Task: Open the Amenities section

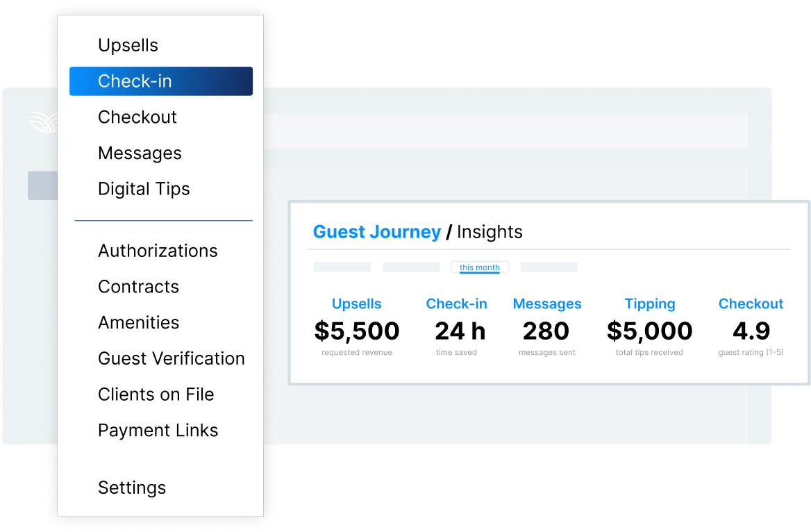Action: click(x=139, y=322)
